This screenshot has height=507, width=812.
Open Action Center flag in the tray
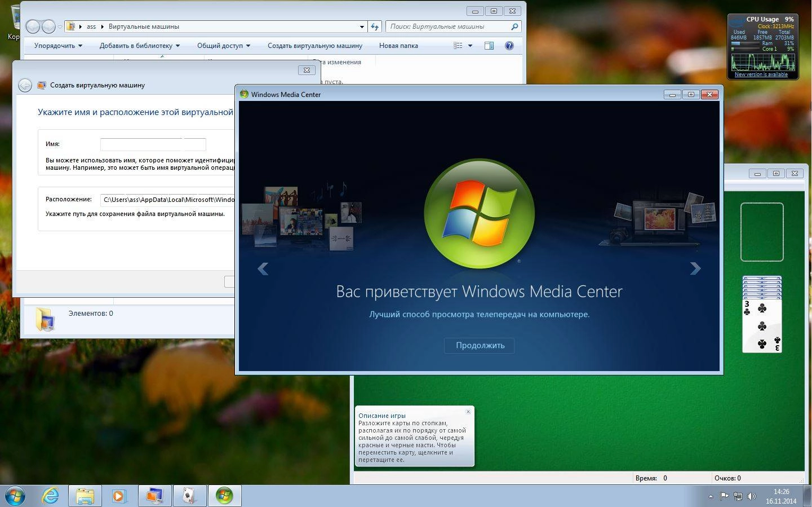(724, 496)
